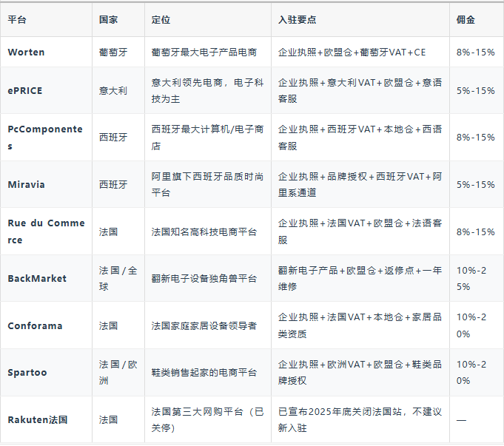Click ePRICE requirement cell with 意语客服
Image resolution: width=504 pixels, height=446 pixels.
360,91
